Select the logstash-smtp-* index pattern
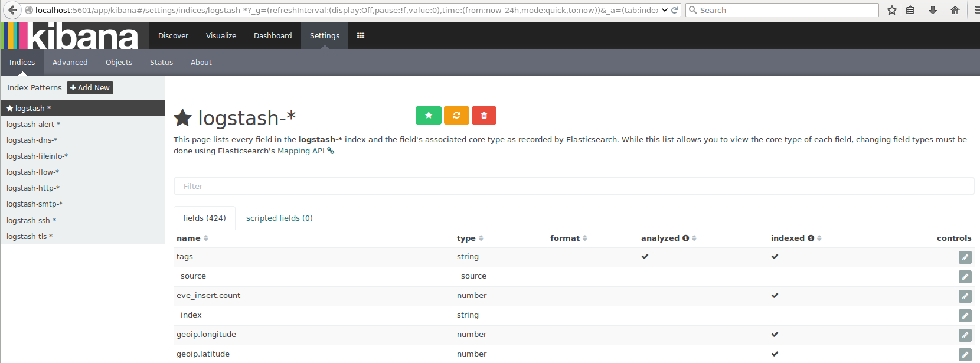980x363 pixels. tap(82, 204)
